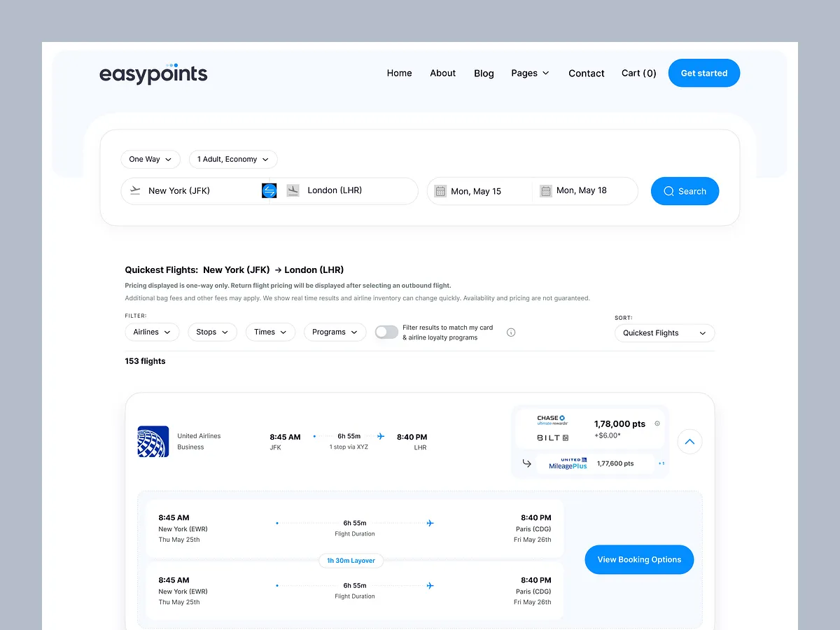The image size is (840, 630).
Task: Click the View Booking Options button
Action: coord(639,559)
